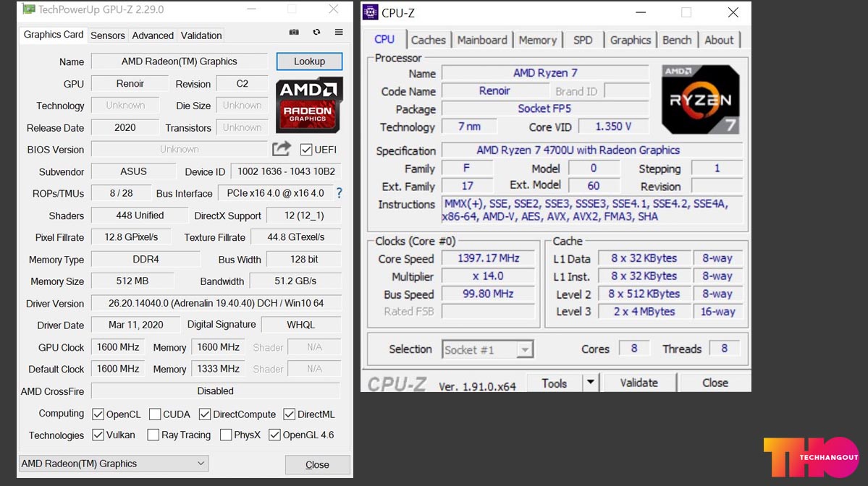Viewport: 868px width, 486px height.
Task: Click the Instructions list in CPU-Z
Action: coord(591,210)
